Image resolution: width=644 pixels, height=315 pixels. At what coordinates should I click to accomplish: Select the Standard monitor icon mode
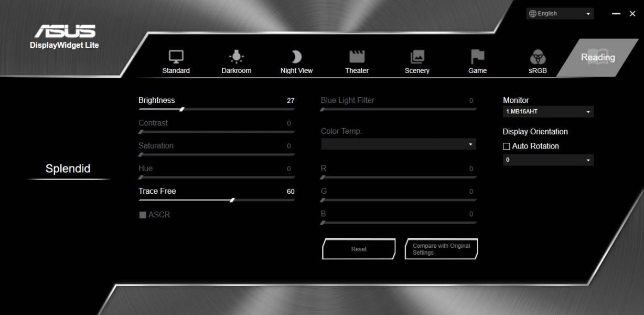[x=176, y=57]
